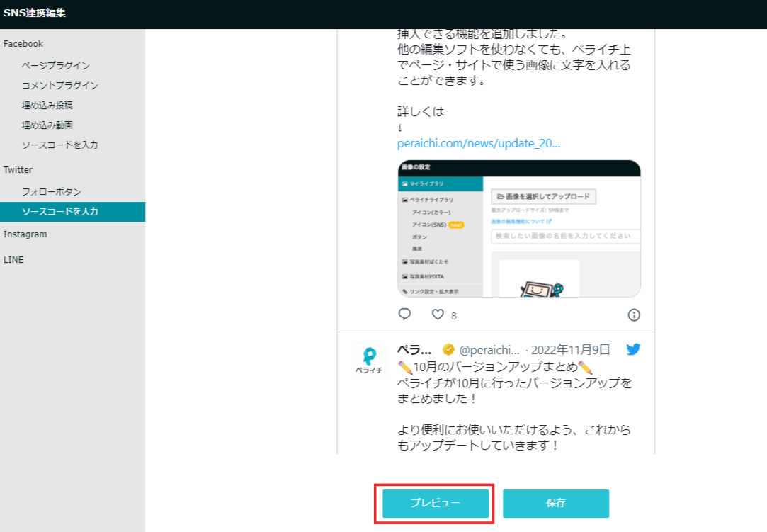The width and height of the screenshot is (767, 532).
Task: Open embedded tweet screenshot image
Action: (519, 229)
